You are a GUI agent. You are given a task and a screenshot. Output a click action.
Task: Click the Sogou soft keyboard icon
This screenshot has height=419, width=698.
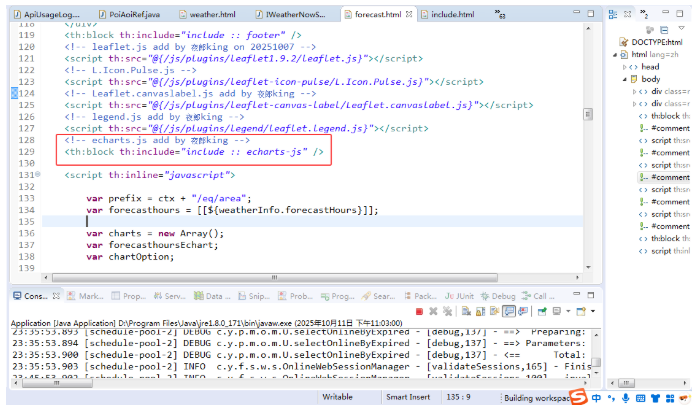(640, 399)
